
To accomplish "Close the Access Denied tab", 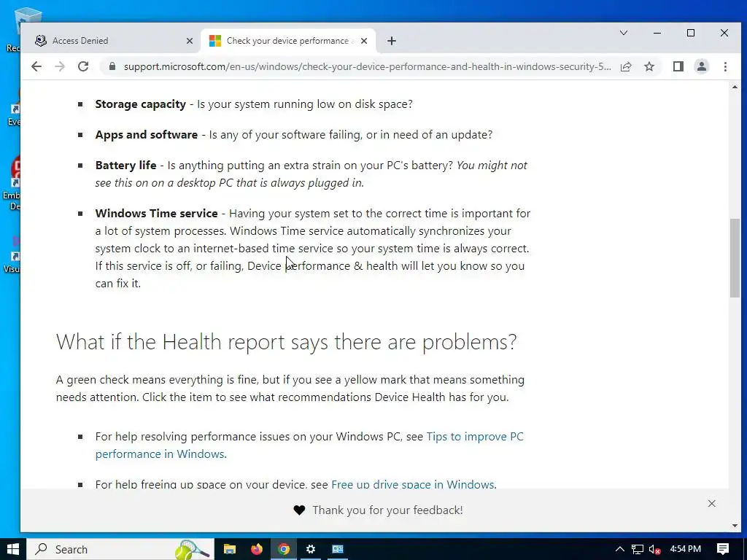I will (190, 41).
